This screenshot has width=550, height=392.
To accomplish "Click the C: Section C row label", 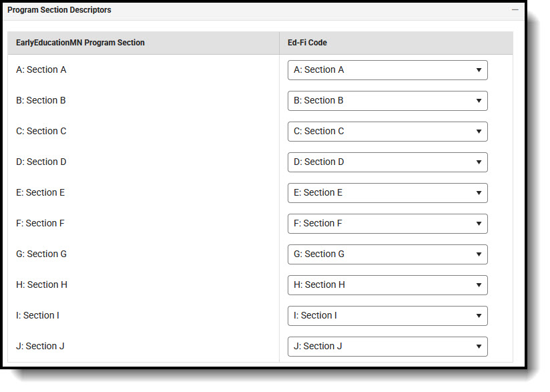I will click(x=41, y=132).
